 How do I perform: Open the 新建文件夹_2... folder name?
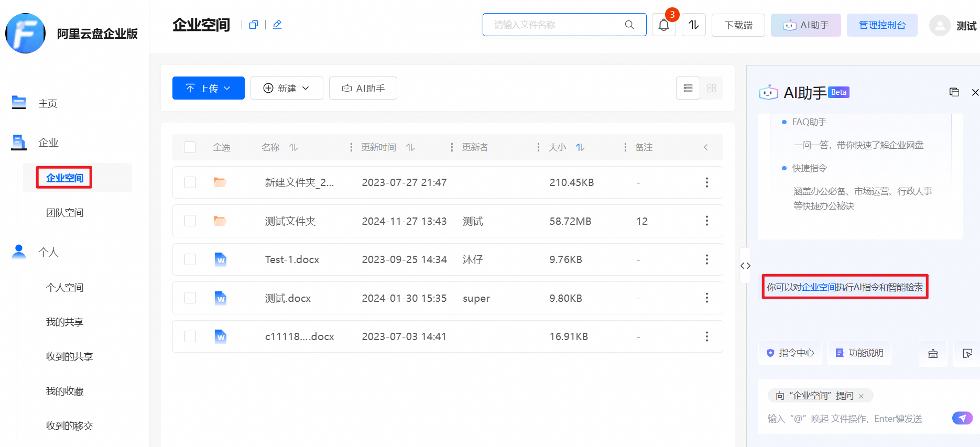(299, 182)
